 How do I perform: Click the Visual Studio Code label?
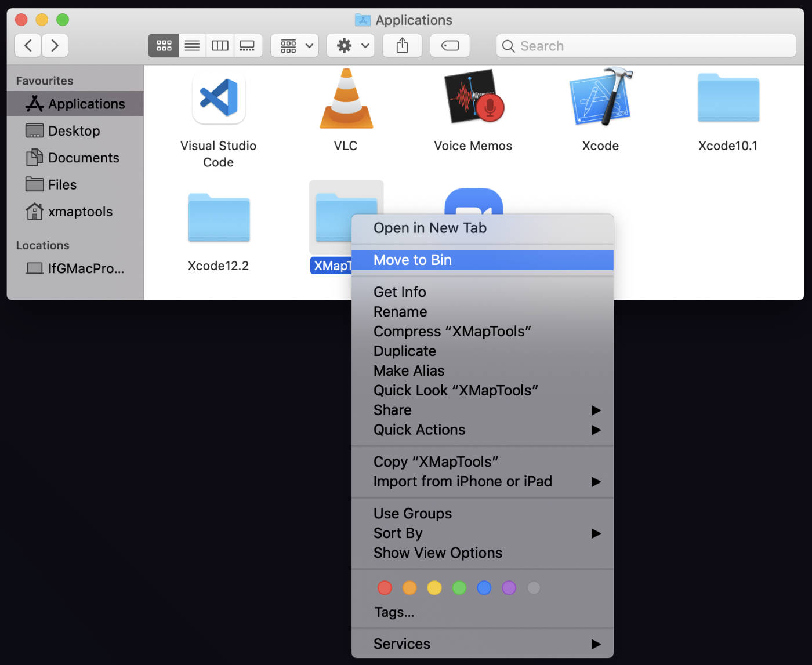click(219, 154)
